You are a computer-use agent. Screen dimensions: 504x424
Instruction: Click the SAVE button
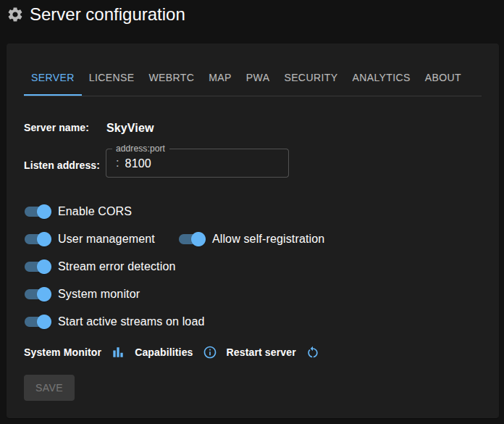pos(49,388)
